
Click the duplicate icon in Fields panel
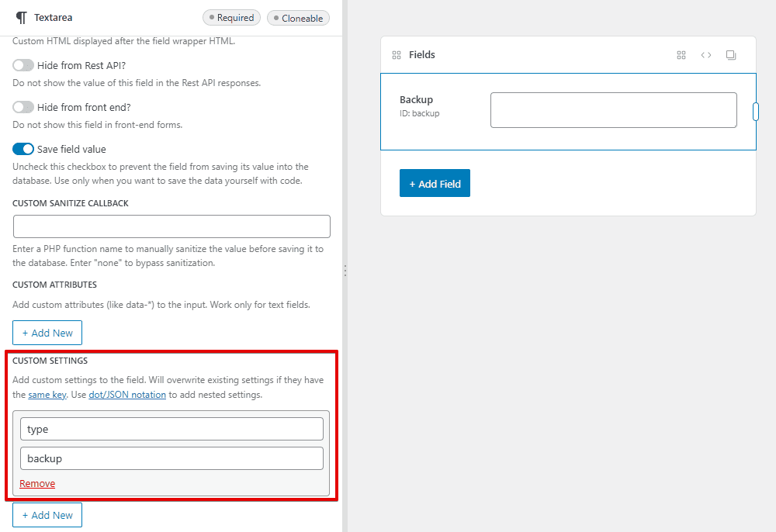coord(730,54)
